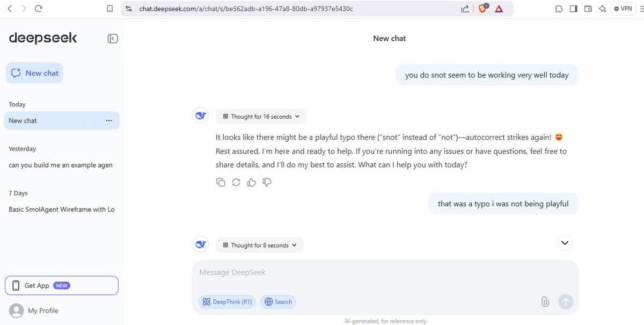The width and height of the screenshot is (644, 325).
Task: Attach a file with paperclip icon
Action: [x=545, y=301]
